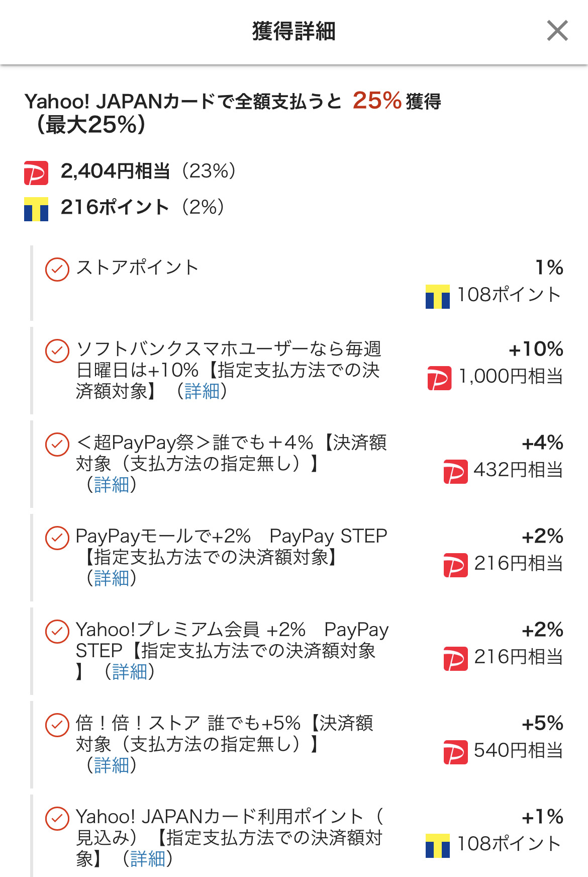This screenshot has height=877, width=588.
Task: Click the T-Point icon in ストアポイント row
Action: (437, 296)
